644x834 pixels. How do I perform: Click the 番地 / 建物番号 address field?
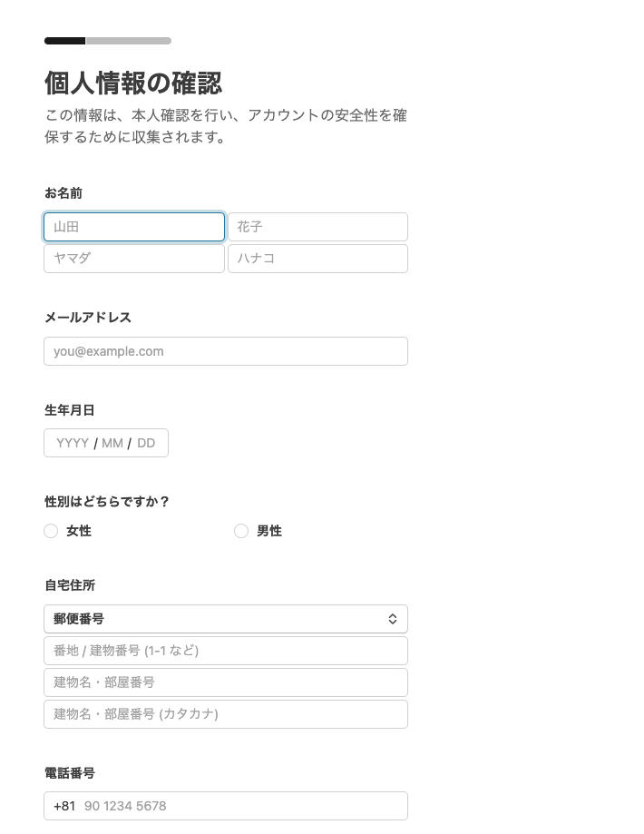[x=226, y=651]
